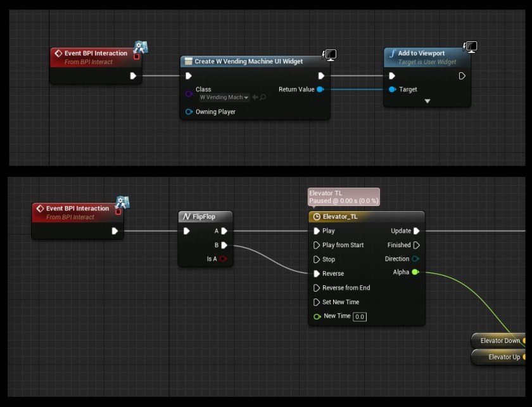Click the Reverse from End exec pin
Screen dimensions: 532x407
[x=317, y=288]
